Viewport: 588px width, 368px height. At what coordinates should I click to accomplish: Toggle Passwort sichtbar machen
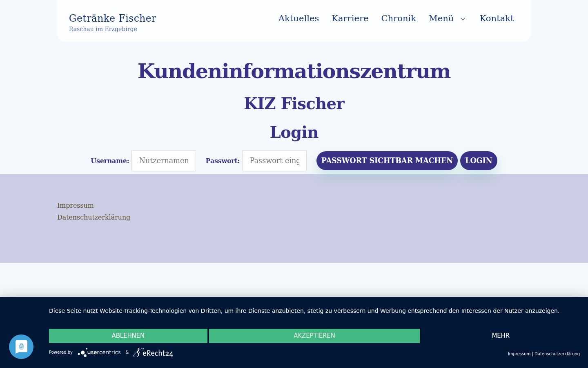tap(387, 161)
